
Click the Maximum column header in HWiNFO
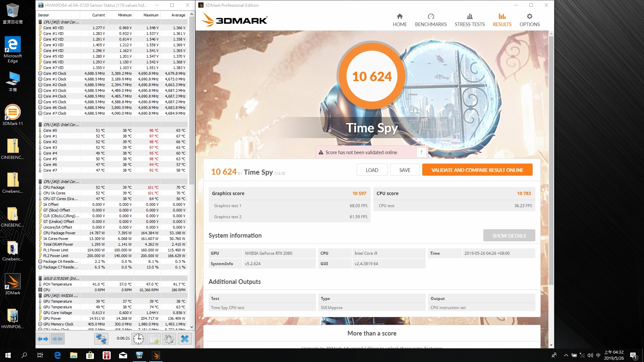pos(147,15)
